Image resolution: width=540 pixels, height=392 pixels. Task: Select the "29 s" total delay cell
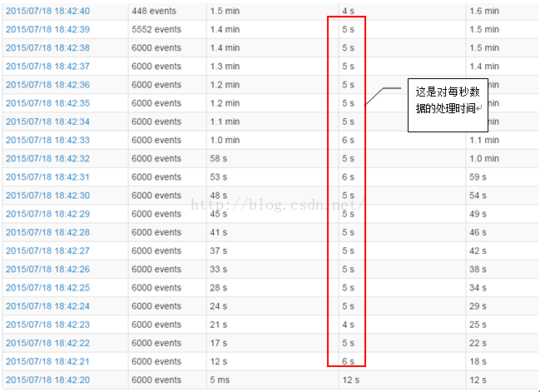pos(478,306)
